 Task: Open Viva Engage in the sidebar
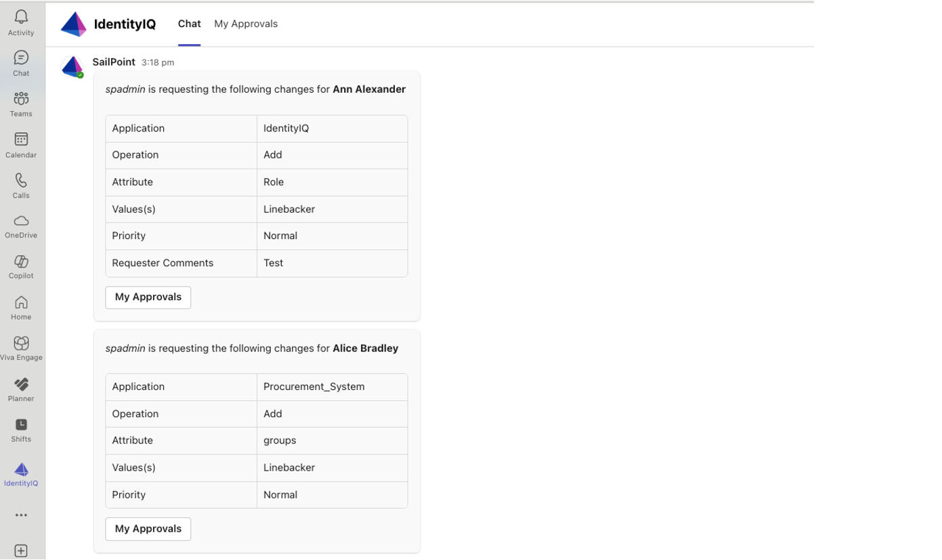coord(21,348)
